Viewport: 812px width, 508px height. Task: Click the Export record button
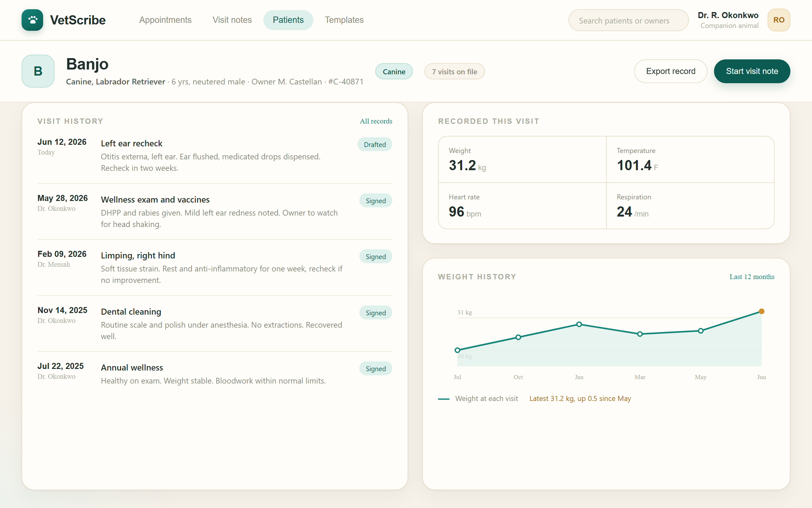[671, 71]
